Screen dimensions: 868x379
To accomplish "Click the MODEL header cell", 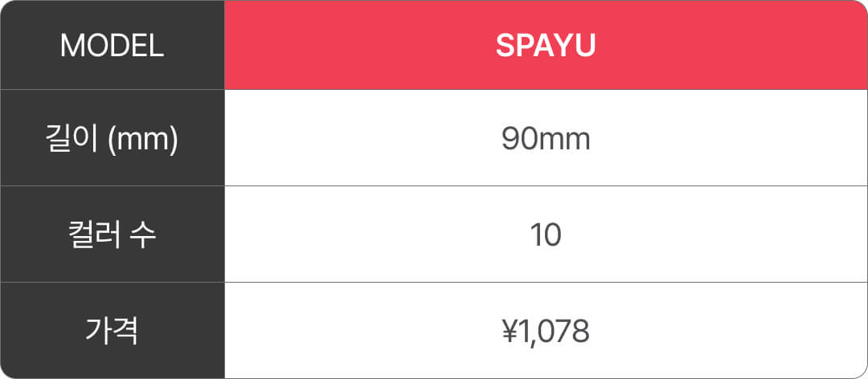I will [113, 45].
